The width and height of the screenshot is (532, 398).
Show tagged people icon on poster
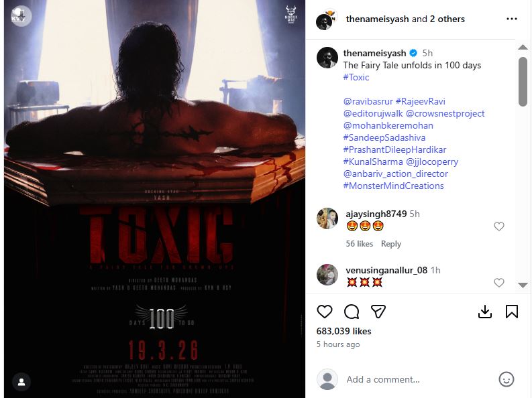click(21, 382)
